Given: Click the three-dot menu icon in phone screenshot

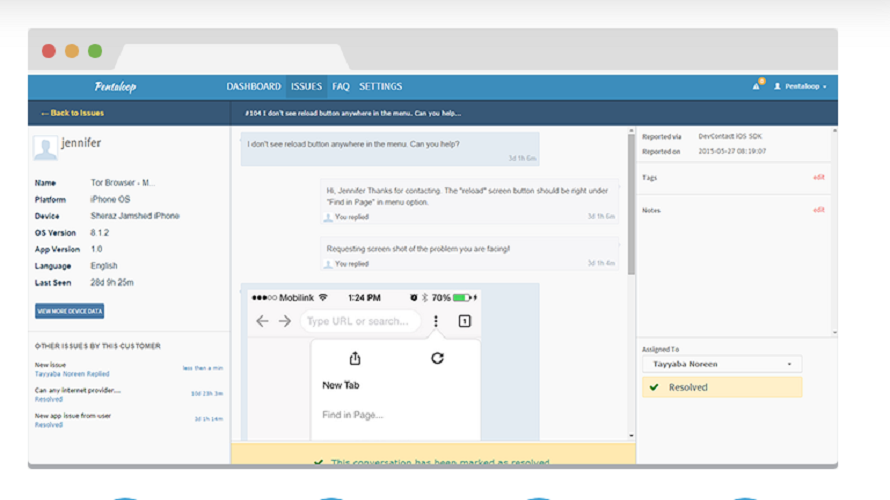Looking at the screenshot, I should pyautogui.click(x=436, y=321).
